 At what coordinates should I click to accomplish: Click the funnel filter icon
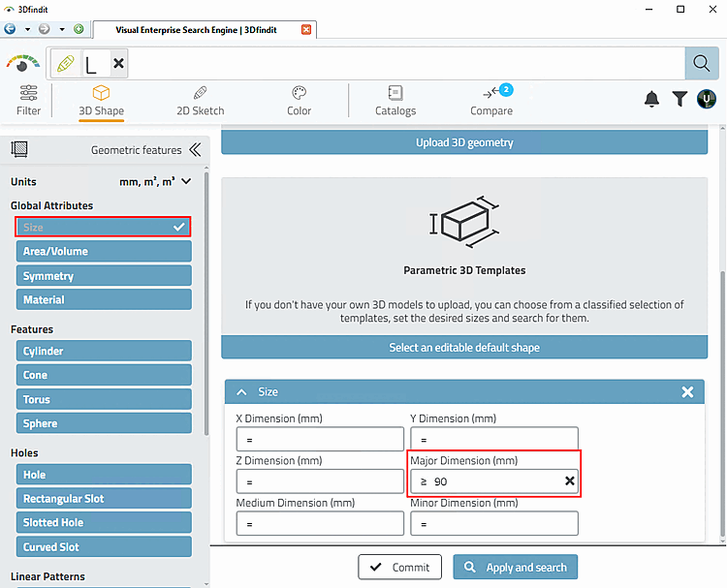click(680, 99)
